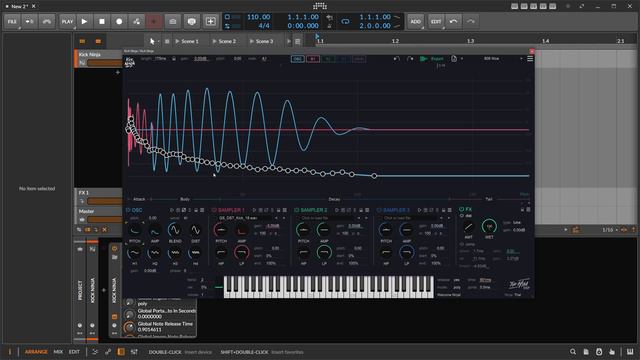Switch to EDIT view

point(74,352)
